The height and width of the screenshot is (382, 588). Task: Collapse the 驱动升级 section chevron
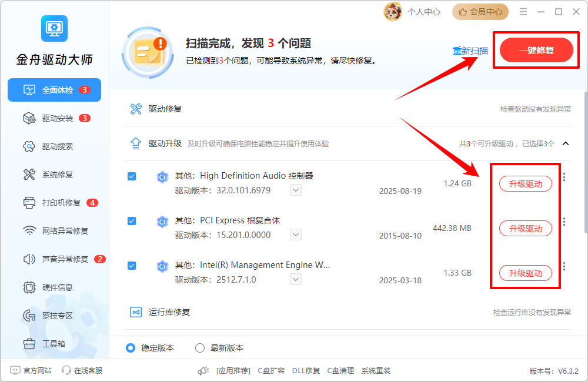click(566, 143)
